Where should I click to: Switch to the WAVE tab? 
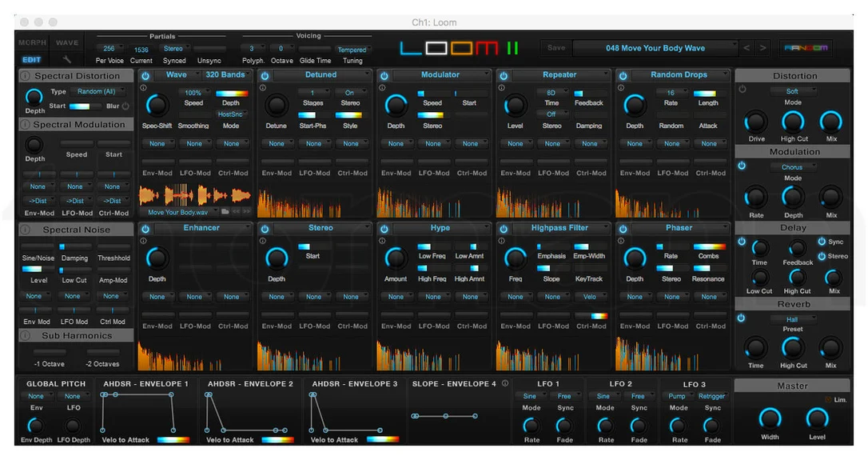click(67, 42)
